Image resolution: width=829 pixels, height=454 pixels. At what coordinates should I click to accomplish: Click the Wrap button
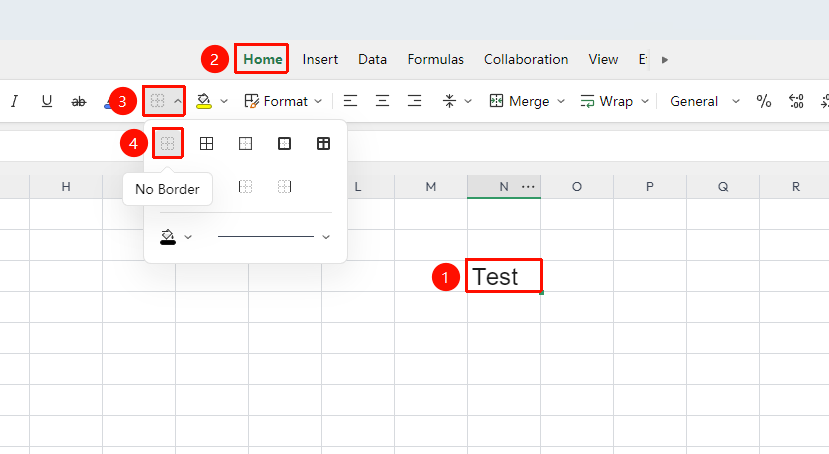click(606, 101)
